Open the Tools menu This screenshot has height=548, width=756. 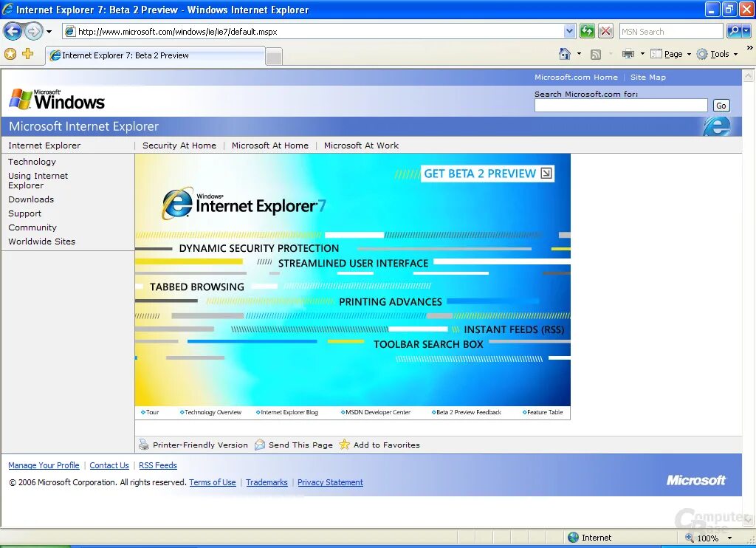(717, 54)
